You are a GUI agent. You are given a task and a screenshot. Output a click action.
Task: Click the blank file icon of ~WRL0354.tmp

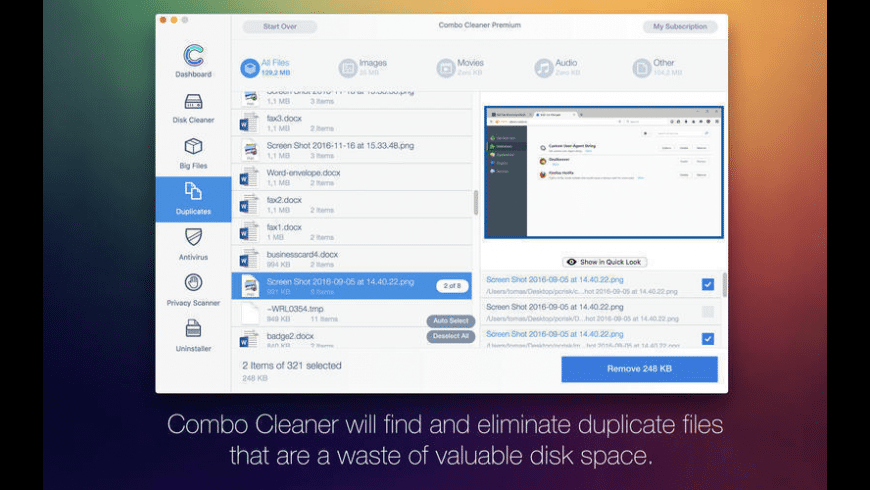coord(250,313)
